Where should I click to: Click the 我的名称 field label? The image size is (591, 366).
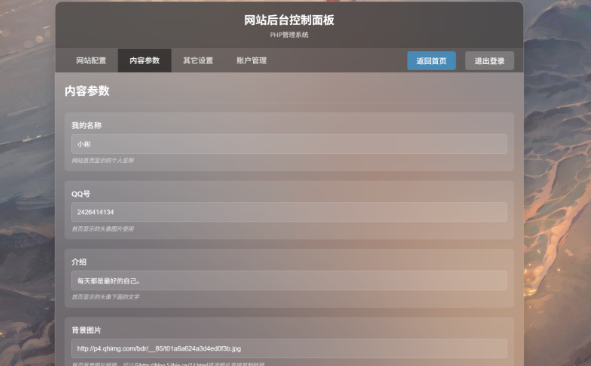pyautogui.click(x=87, y=126)
